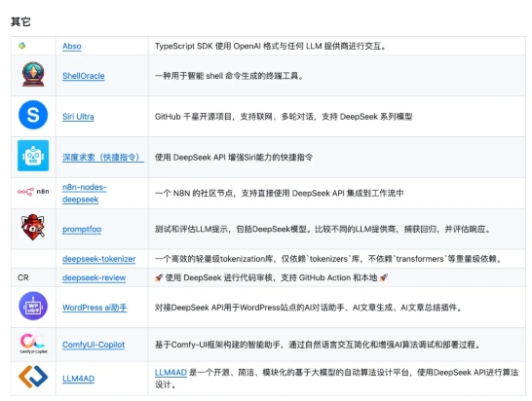The image size is (532, 401).
Task: Click the deepseek-review description about GitHub Action
Action: point(271,277)
